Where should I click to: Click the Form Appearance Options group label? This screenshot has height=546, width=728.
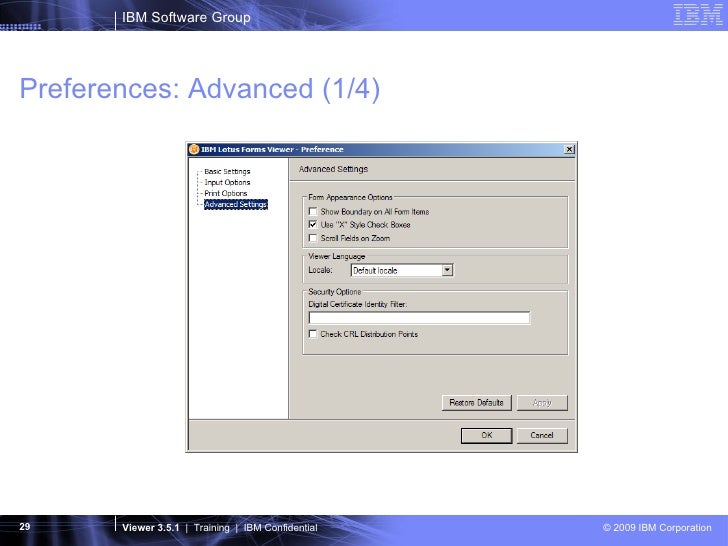tap(350, 197)
